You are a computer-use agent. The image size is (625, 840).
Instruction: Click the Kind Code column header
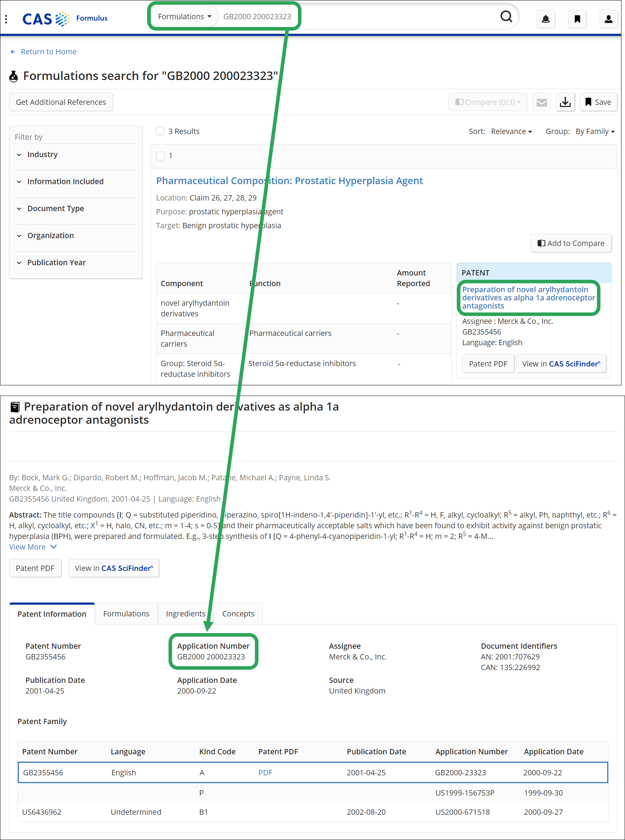click(x=217, y=751)
